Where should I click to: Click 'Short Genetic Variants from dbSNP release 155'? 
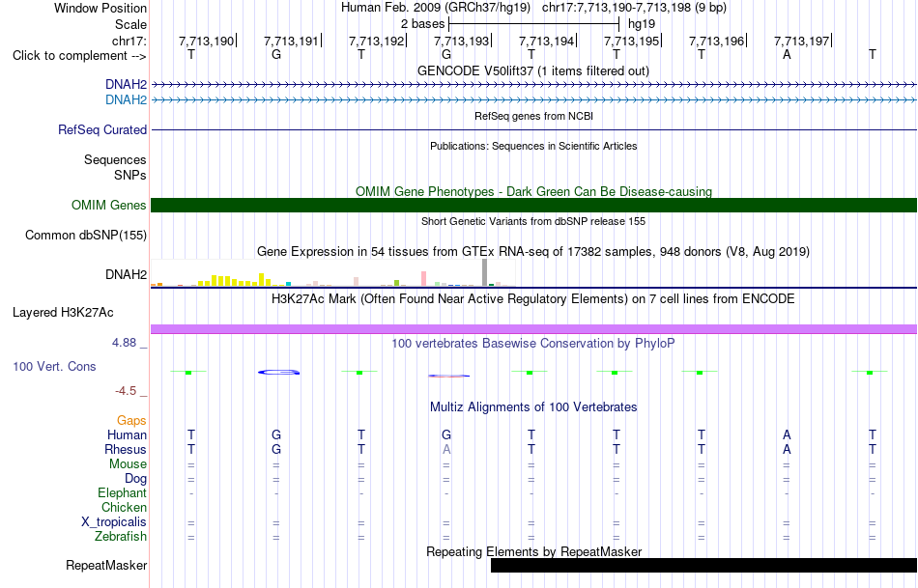[x=533, y=222]
